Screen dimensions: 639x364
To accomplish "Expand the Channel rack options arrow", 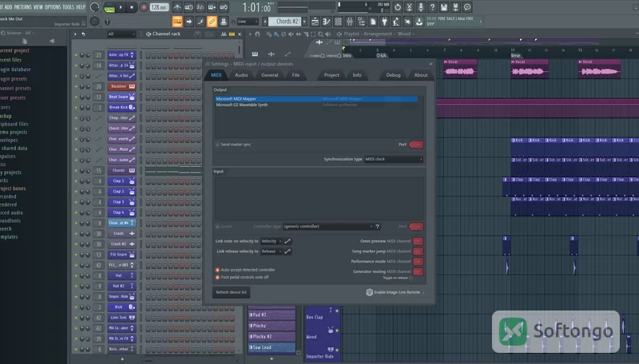I will [75, 34].
